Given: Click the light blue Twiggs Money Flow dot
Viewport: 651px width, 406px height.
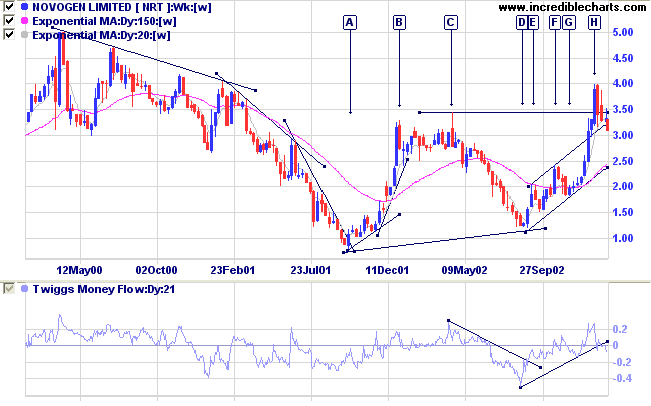Looking at the screenshot, I should [x=24, y=289].
